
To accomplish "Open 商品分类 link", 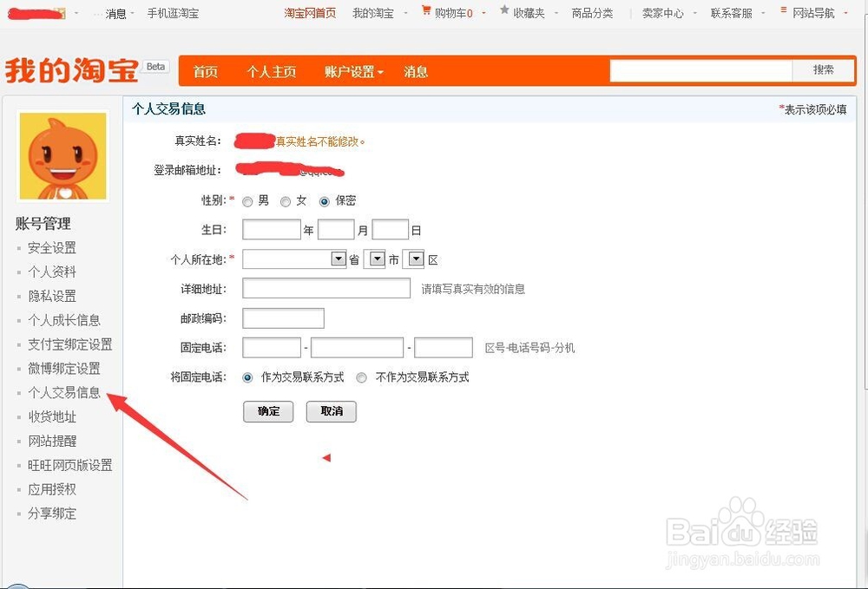I will (x=592, y=13).
